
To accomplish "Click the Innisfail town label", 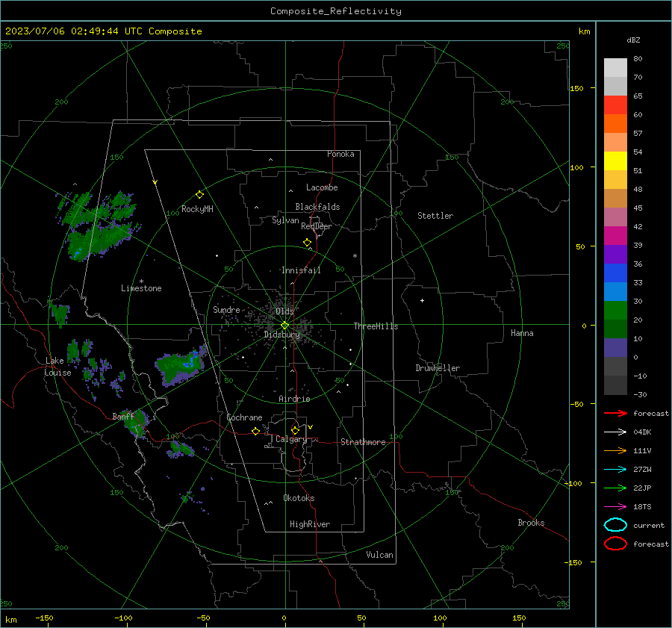I will (301, 270).
